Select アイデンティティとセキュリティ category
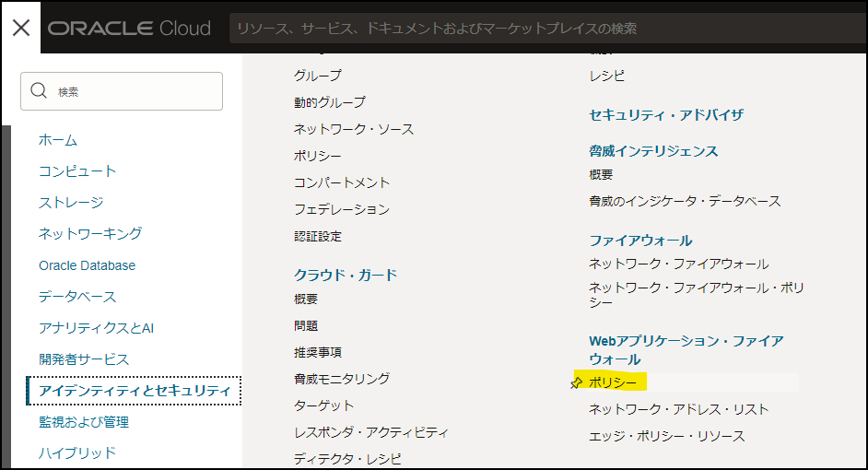Image resolution: width=868 pixels, height=470 pixels. [x=134, y=391]
